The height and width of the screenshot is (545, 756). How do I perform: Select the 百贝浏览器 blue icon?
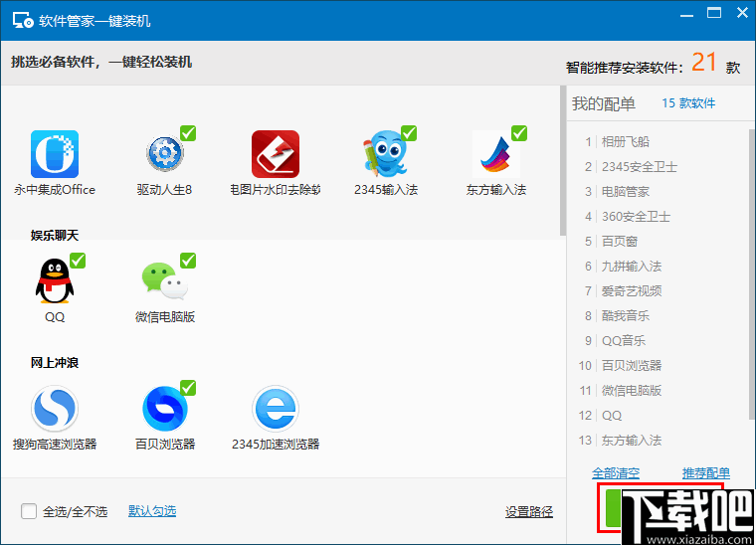(165, 409)
